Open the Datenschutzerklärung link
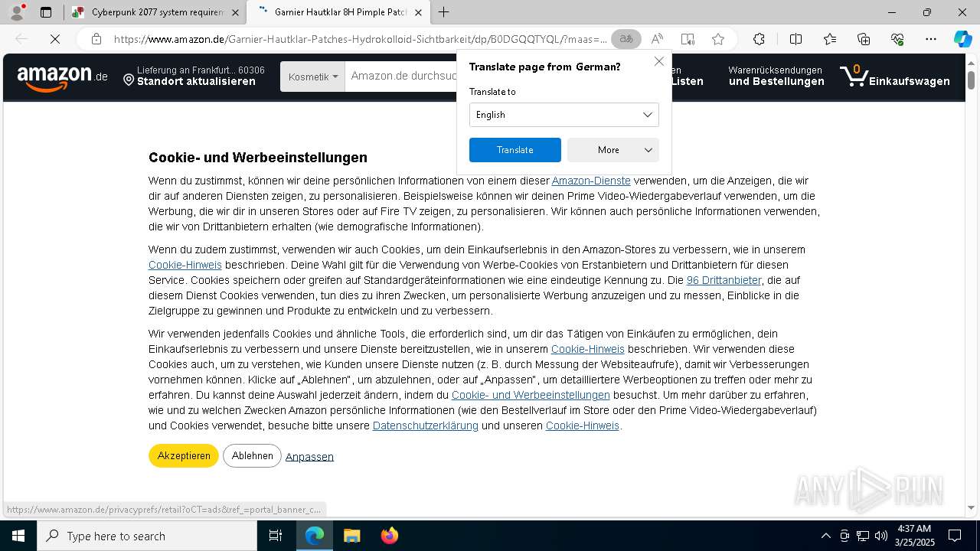The image size is (980, 551). (425, 425)
